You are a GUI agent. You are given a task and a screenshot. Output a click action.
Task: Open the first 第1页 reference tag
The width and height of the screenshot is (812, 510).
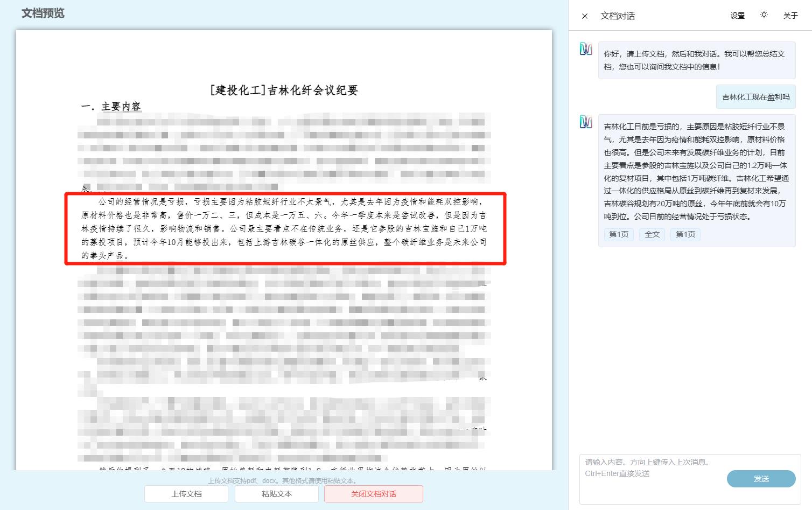(619, 234)
